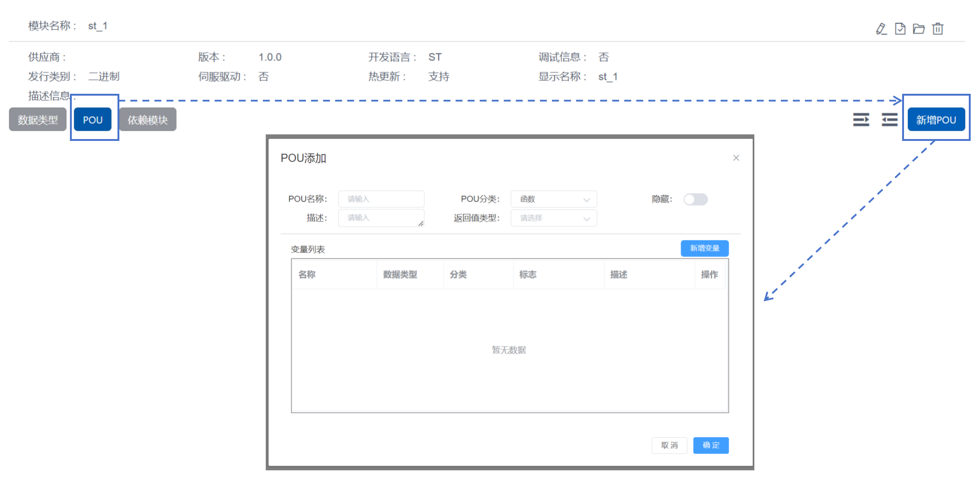Open the folder icon at top right

(919, 29)
